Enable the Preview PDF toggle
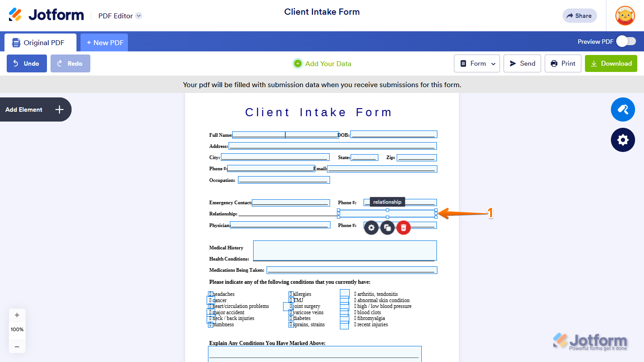This screenshot has height=362, width=644. [626, 41]
